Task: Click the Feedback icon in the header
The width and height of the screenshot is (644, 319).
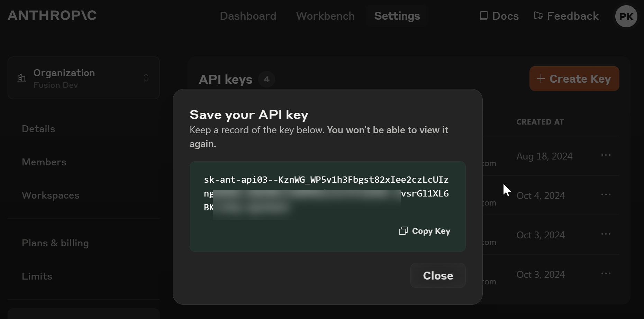Action: click(x=538, y=16)
